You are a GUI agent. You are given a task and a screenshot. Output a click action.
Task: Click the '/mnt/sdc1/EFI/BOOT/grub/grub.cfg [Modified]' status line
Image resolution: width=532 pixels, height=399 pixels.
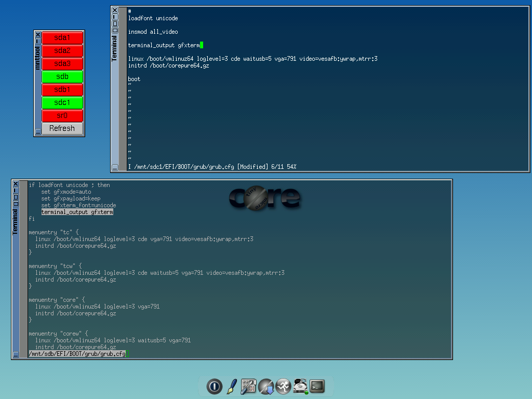212,167
